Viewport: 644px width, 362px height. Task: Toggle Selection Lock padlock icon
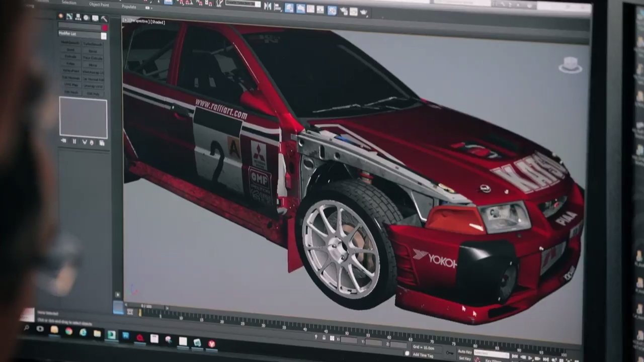coord(324,338)
